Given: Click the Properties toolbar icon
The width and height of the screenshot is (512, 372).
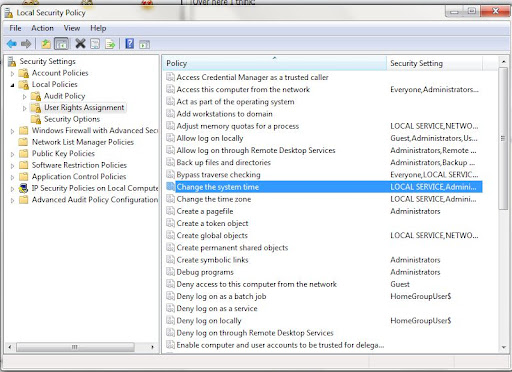Looking at the screenshot, I should 95,44.
